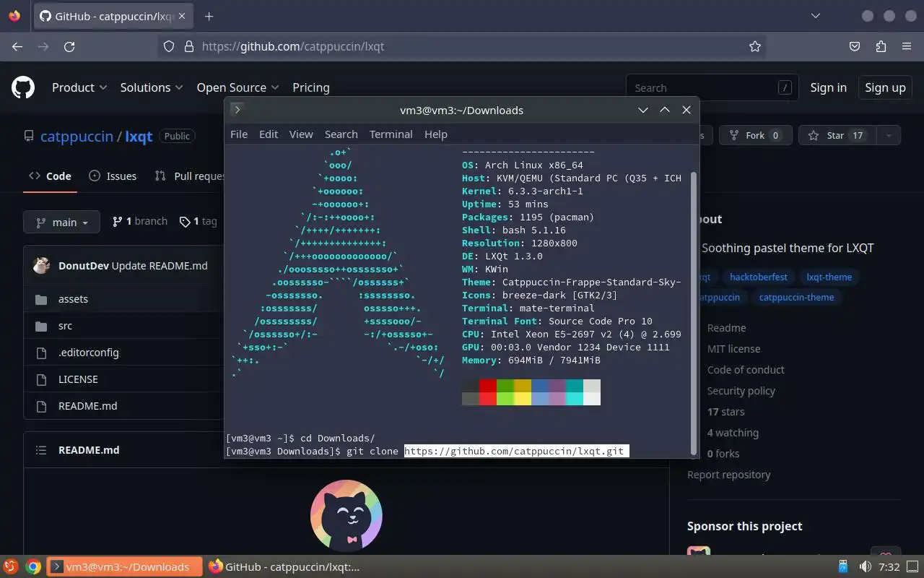The width and height of the screenshot is (924, 578).
Task: Expand the Solutions dropdown menu
Action: point(152,87)
